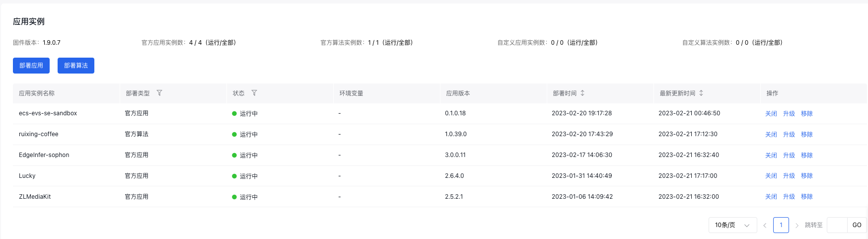Go to next page arrow

coord(797,225)
